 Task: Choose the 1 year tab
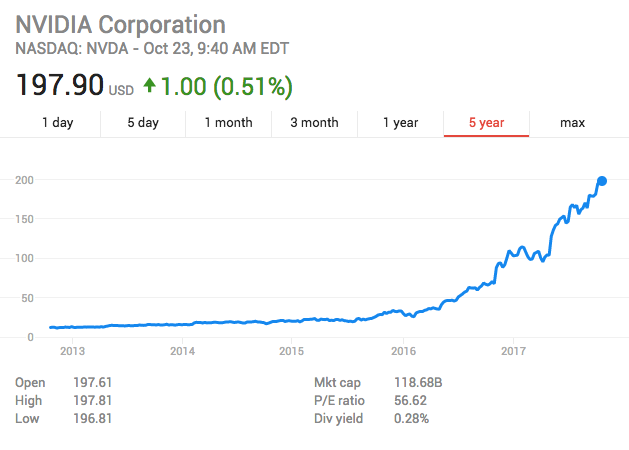pos(400,123)
